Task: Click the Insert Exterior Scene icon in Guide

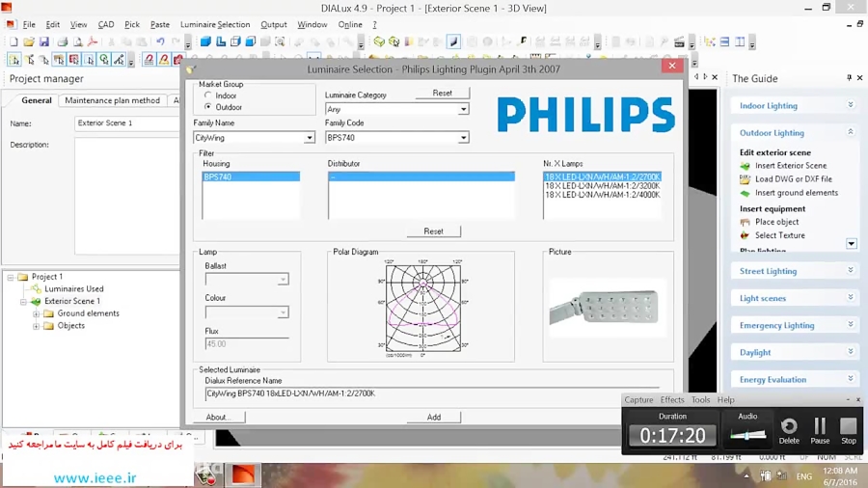Action: [746, 166]
